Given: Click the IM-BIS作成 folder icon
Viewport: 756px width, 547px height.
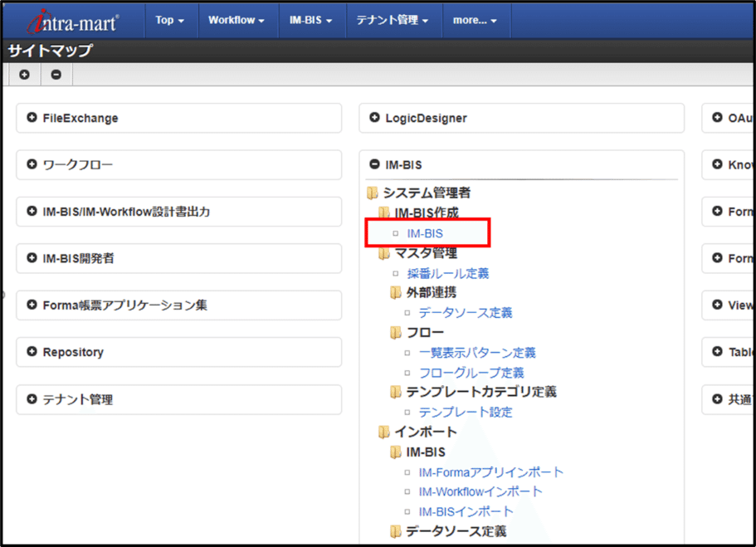Looking at the screenshot, I should [383, 212].
